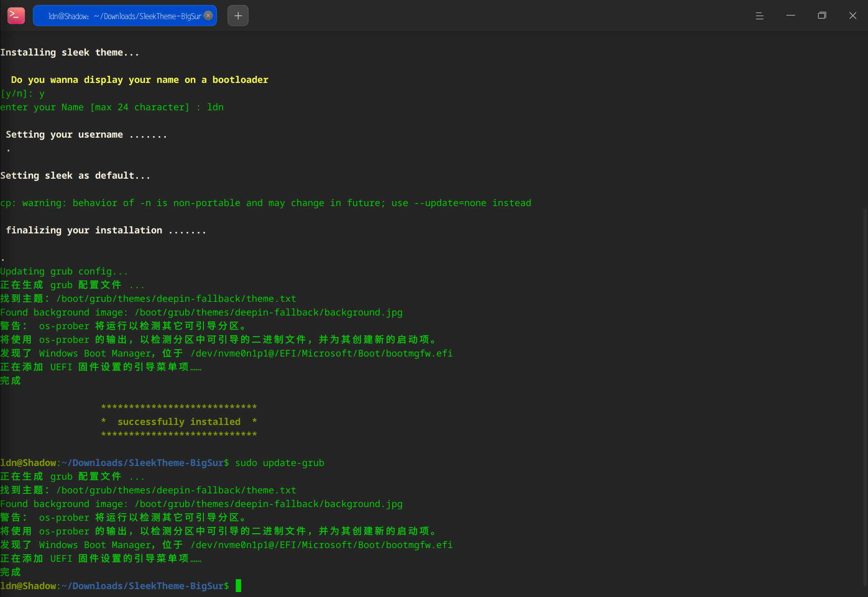Screen dimensions: 868x597
Task: Click 'finalizing your installation' line
Action: (106, 230)
